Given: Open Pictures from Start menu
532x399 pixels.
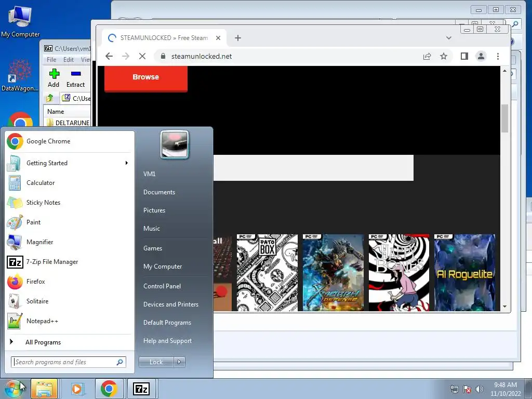Looking at the screenshot, I should tap(154, 210).
